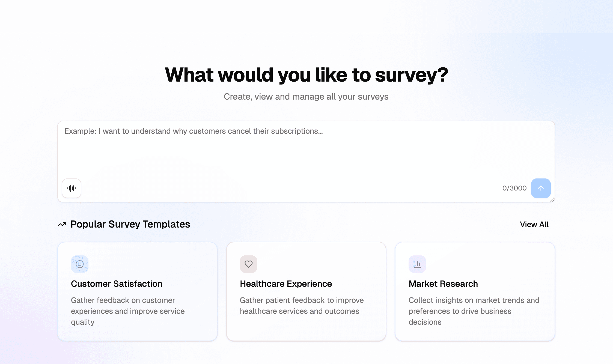Click the Market Research bar chart icon
The height and width of the screenshot is (364, 613).
(417, 264)
